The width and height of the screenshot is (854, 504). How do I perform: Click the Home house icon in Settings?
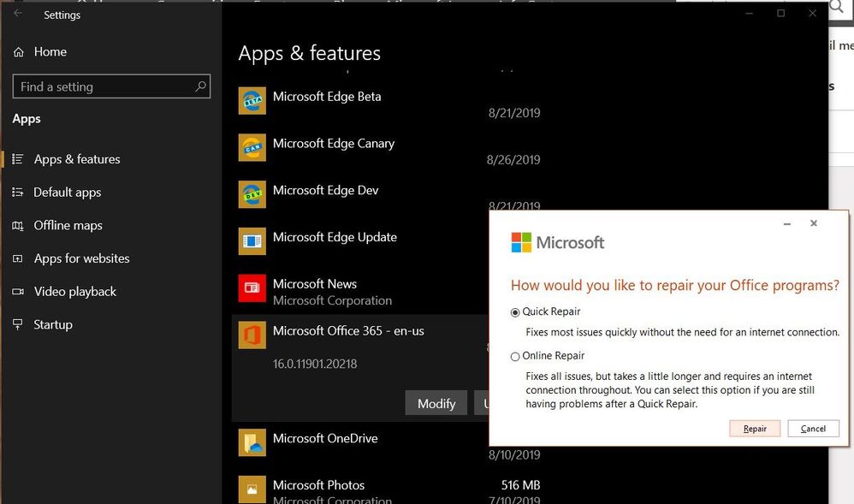[x=19, y=52]
